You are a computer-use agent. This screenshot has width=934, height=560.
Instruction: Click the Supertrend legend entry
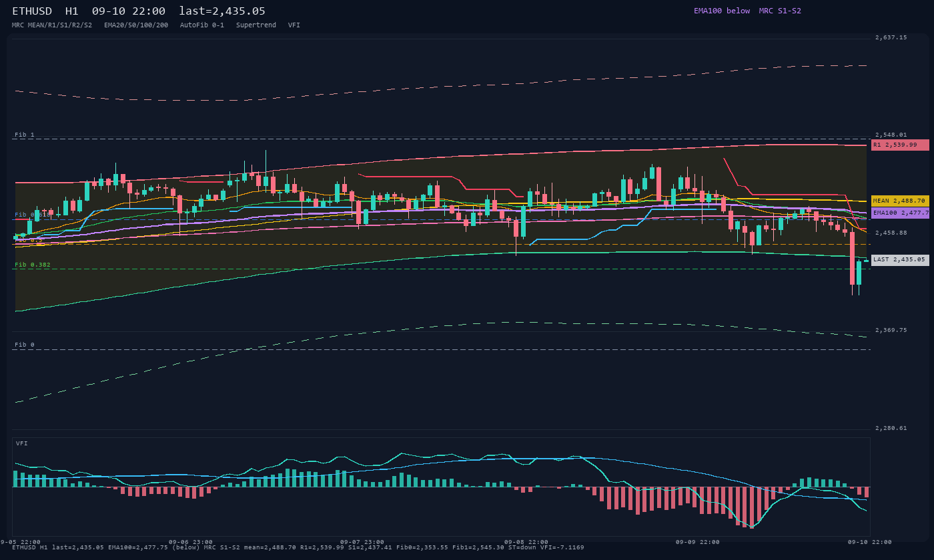[256, 25]
